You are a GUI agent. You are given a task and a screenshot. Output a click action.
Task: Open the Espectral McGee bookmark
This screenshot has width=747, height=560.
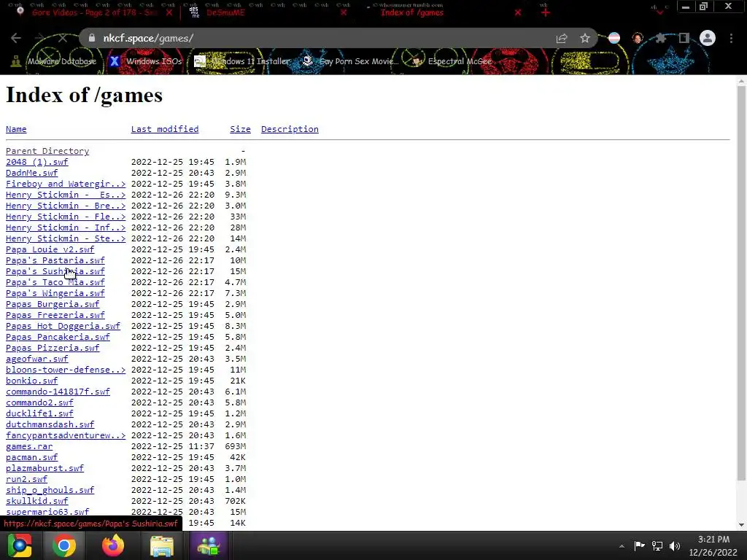tap(452, 61)
